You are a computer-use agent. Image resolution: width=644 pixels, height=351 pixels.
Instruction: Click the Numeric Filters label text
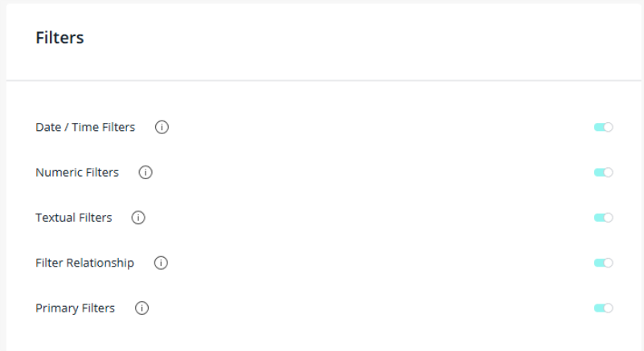[76, 172]
